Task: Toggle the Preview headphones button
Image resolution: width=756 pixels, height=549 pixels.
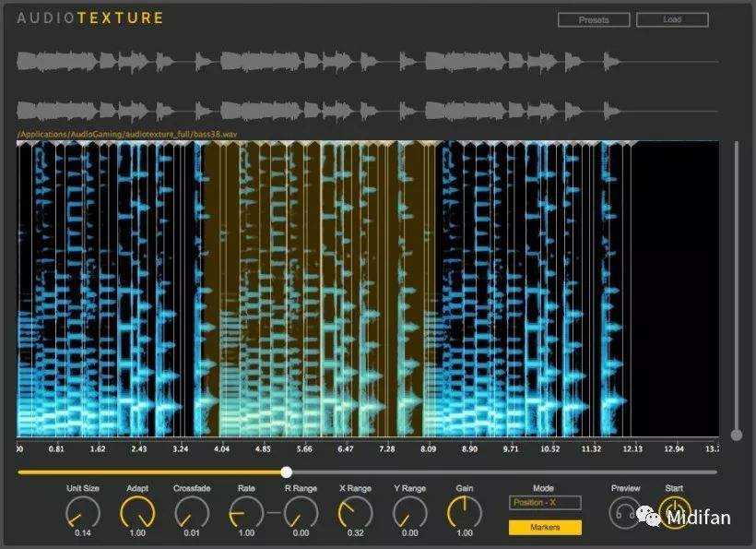Action: pyautogui.click(x=624, y=513)
